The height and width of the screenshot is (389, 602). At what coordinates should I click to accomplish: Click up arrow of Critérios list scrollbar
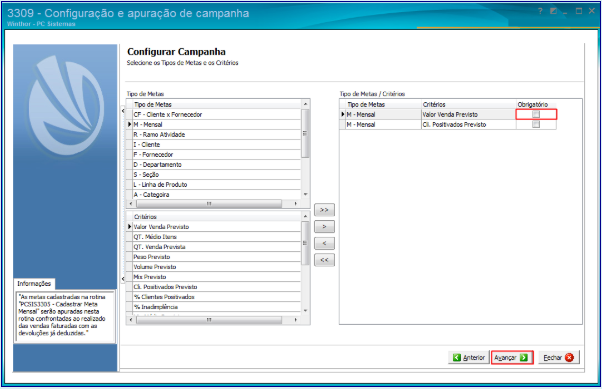306,217
